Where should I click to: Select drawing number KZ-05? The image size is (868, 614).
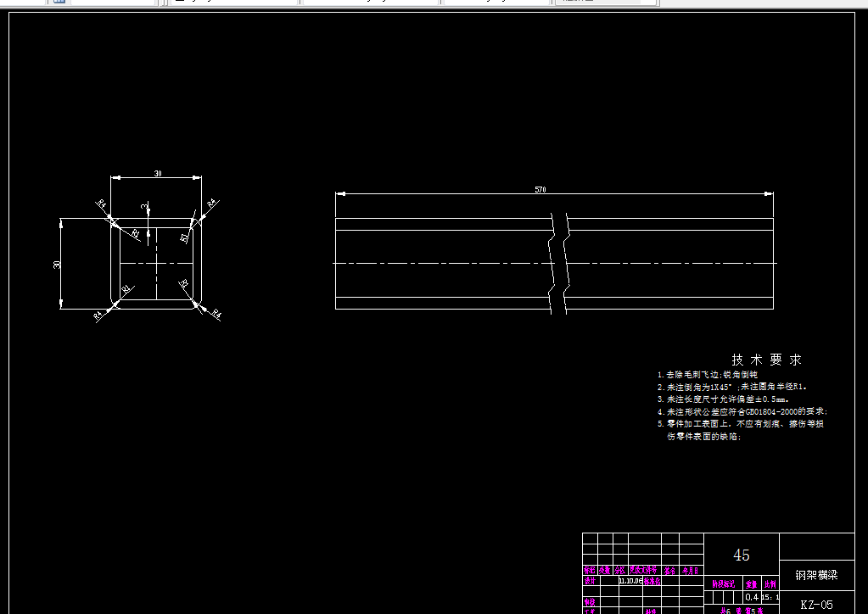[816, 605]
